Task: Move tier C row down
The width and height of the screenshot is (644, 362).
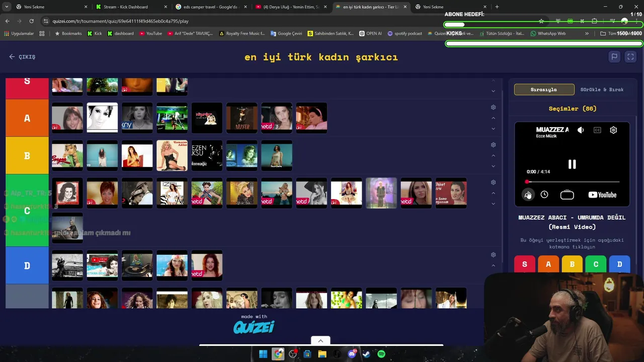Action: (493, 204)
